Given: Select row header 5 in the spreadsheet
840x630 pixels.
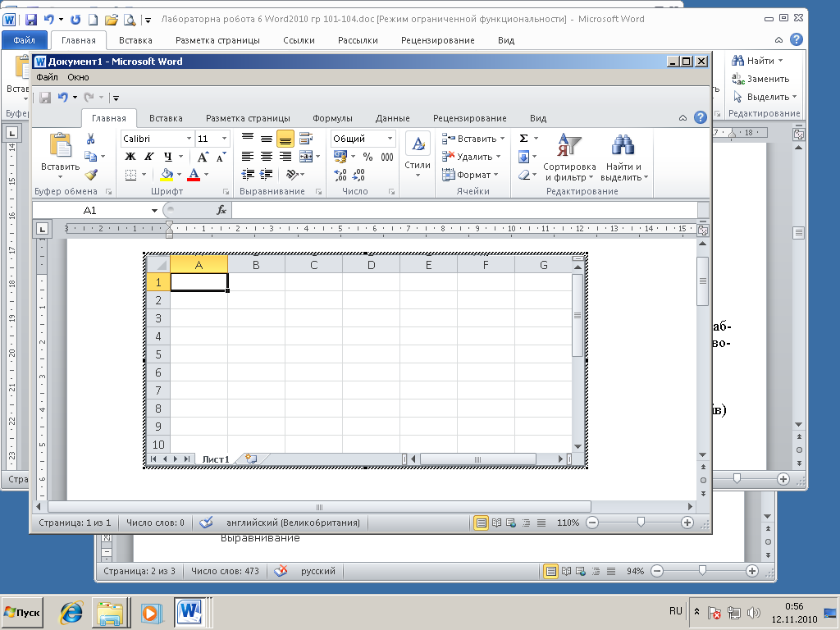Looking at the screenshot, I should (158, 354).
